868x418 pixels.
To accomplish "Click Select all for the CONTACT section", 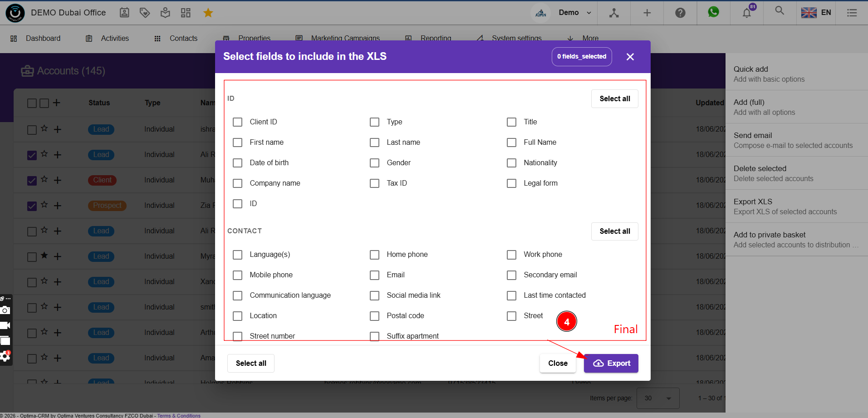I will [x=615, y=231].
